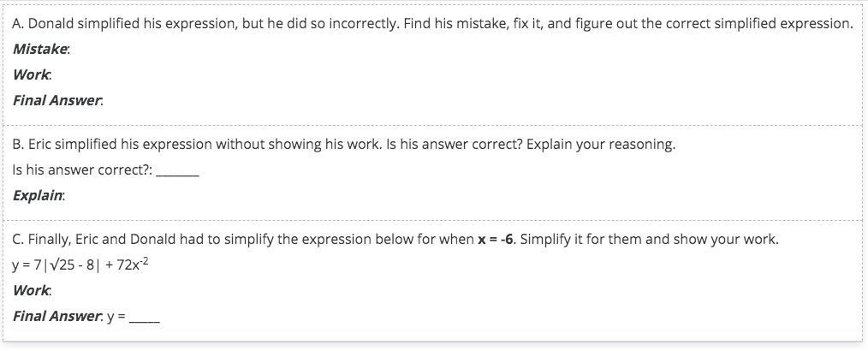This screenshot has width=868, height=351.
Task: Click the Mistake label in part A
Action: (x=41, y=50)
